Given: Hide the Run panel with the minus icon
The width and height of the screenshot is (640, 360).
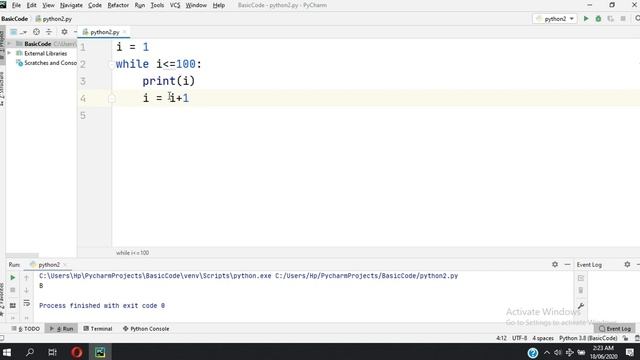Looking at the screenshot, I should click(x=567, y=264).
